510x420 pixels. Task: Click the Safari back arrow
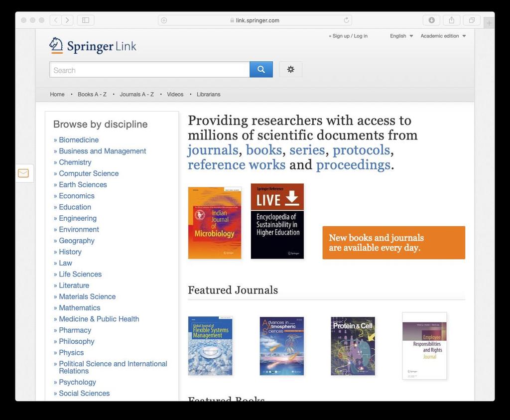[56, 20]
